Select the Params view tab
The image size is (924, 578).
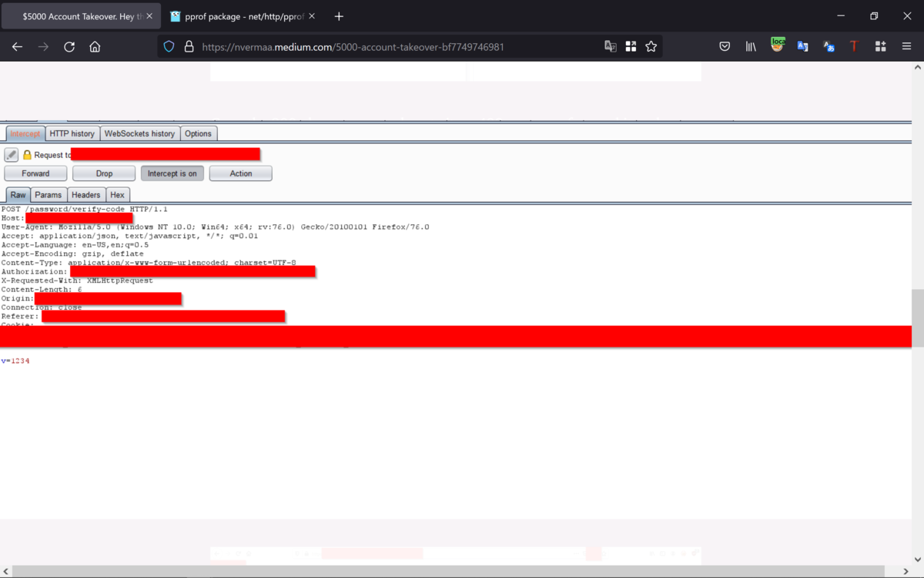(x=49, y=195)
